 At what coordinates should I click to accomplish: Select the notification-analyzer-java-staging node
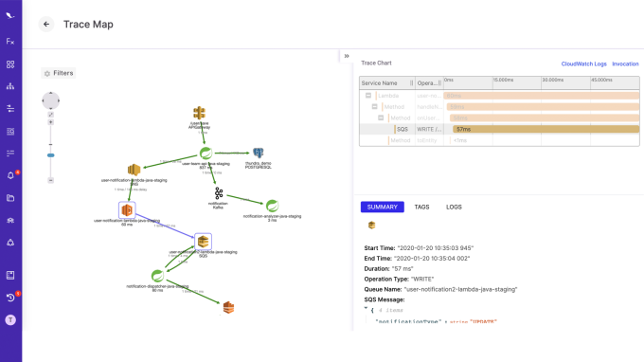click(x=272, y=206)
